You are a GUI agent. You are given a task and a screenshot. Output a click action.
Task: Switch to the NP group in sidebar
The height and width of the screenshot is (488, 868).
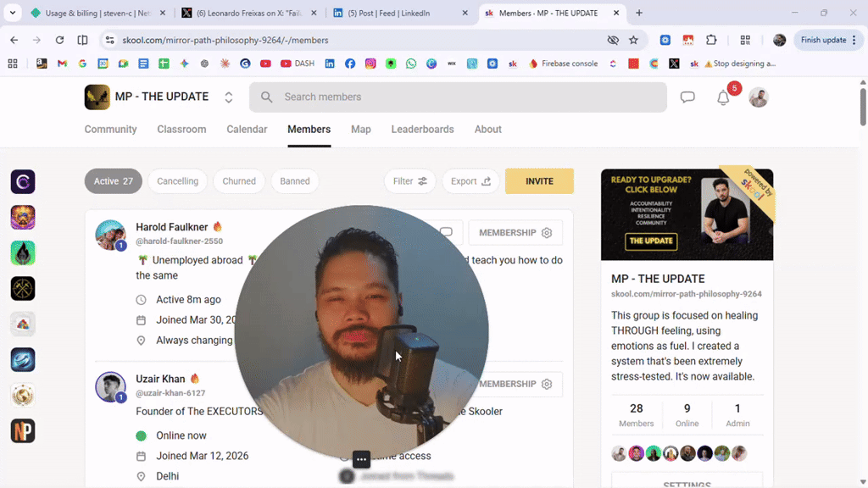pyautogui.click(x=23, y=431)
